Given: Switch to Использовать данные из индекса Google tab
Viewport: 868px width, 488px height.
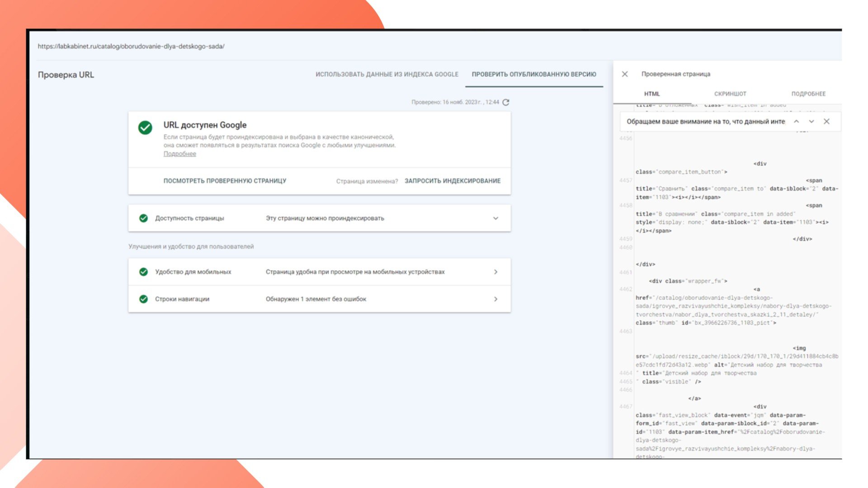Looking at the screenshot, I should [387, 75].
